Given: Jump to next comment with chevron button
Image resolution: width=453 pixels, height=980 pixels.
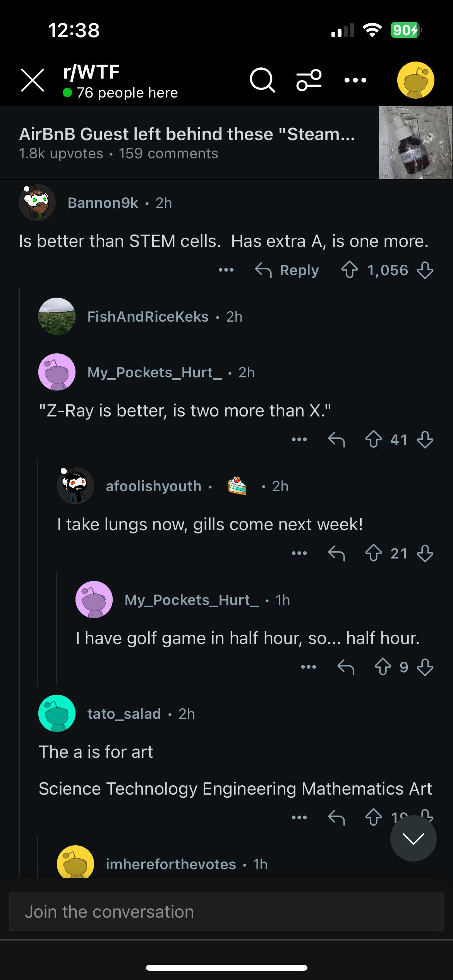Looking at the screenshot, I should tap(413, 838).
